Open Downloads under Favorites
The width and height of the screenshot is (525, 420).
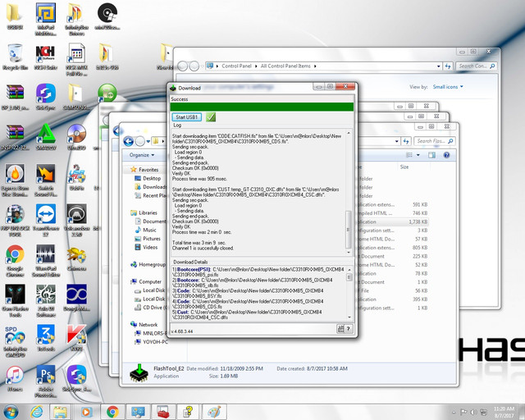[x=150, y=187]
